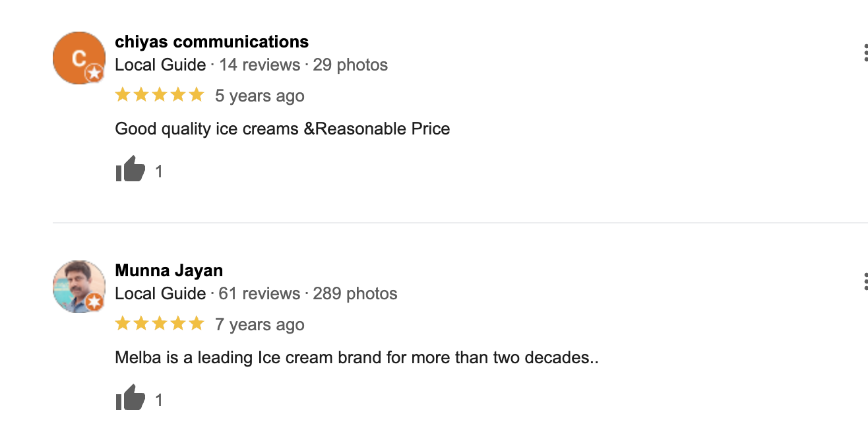Screen dimensions: 868x443
Task: Click the '7 years ago' timestamp
Action: tap(260, 325)
